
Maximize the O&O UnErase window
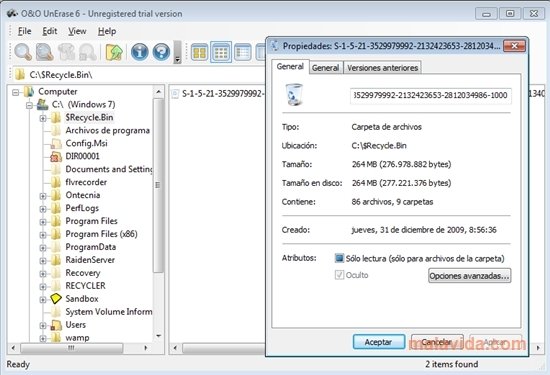click(x=510, y=14)
